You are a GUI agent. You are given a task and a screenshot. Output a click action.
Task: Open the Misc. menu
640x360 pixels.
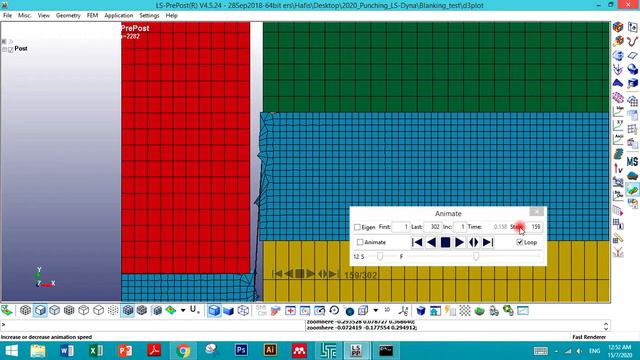24,16
